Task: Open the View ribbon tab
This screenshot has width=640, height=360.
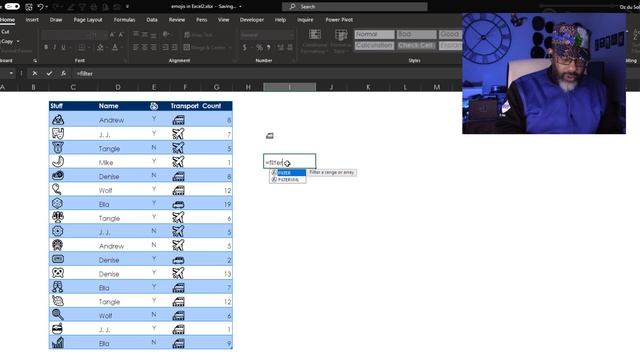Action: pyautogui.click(x=223, y=20)
